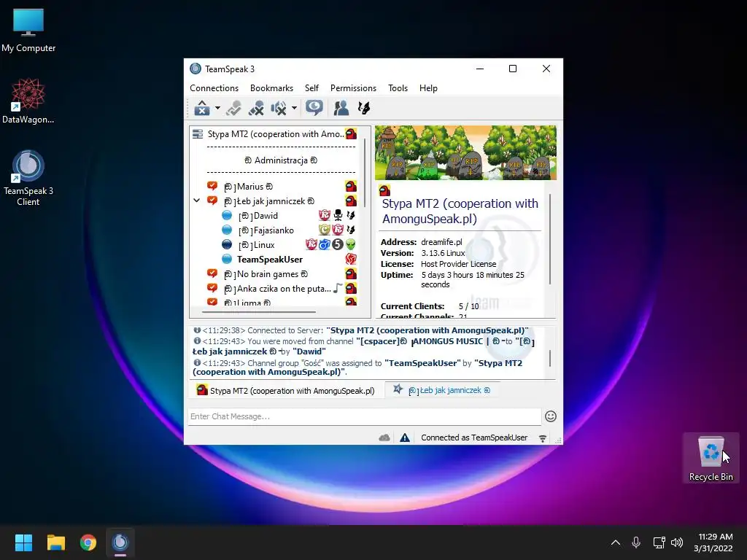Click the music note icon on Anka czika channel
Viewport: 747px width, 560px height.
tap(338, 288)
